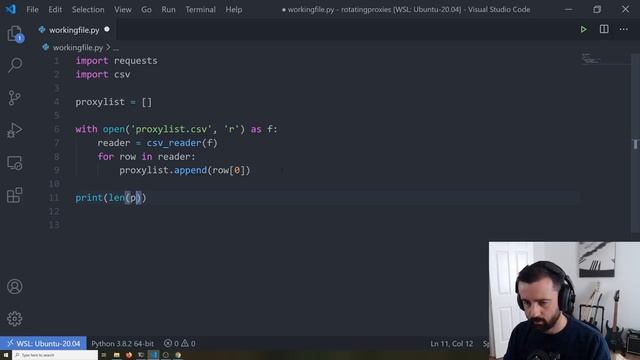The height and width of the screenshot is (360, 640).
Task: Open editor More Actions ellipsis
Action: [x=624, y=29]
